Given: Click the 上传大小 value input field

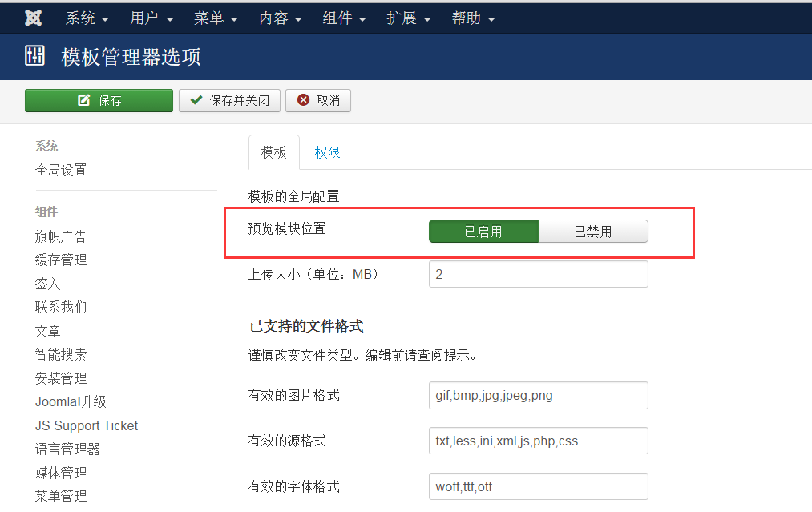Looking at the screenshot, I should pos(538,274).
